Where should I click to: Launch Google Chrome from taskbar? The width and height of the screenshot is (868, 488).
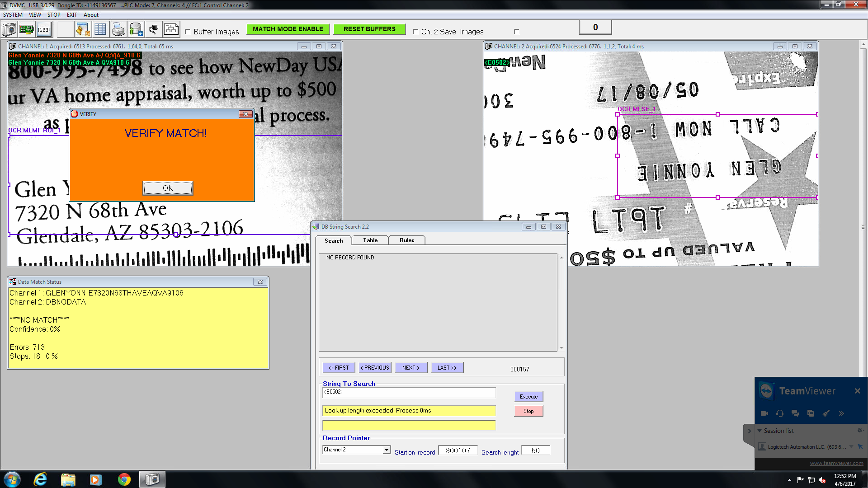[x=124, y=479]
